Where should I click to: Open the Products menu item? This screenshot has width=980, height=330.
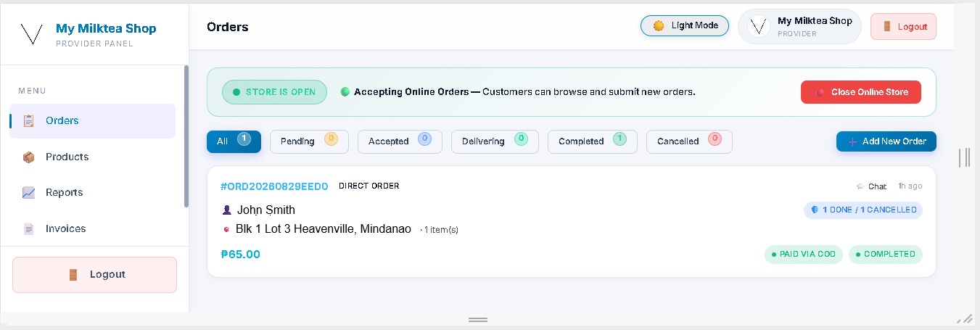pos(92,157)
